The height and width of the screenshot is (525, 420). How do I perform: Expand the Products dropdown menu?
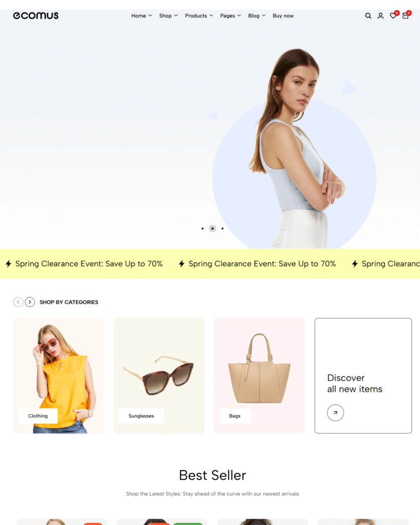point(199,16)
